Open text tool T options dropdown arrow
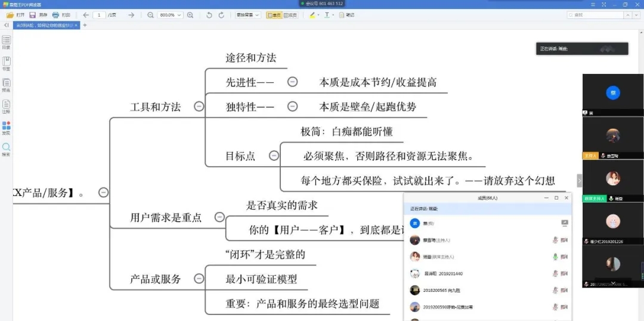Viewport: 644px width, 321px height. (333, 15)
